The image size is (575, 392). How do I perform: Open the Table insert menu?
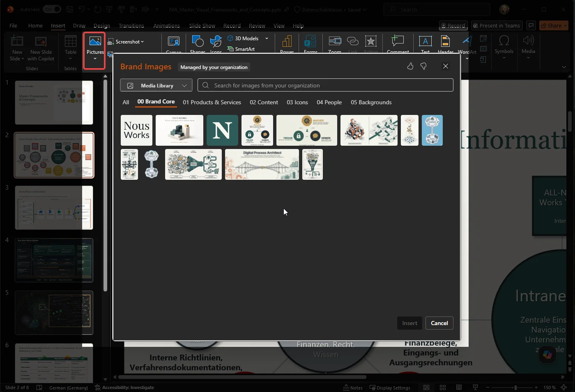pyautogui.click(x=71, y=48)
